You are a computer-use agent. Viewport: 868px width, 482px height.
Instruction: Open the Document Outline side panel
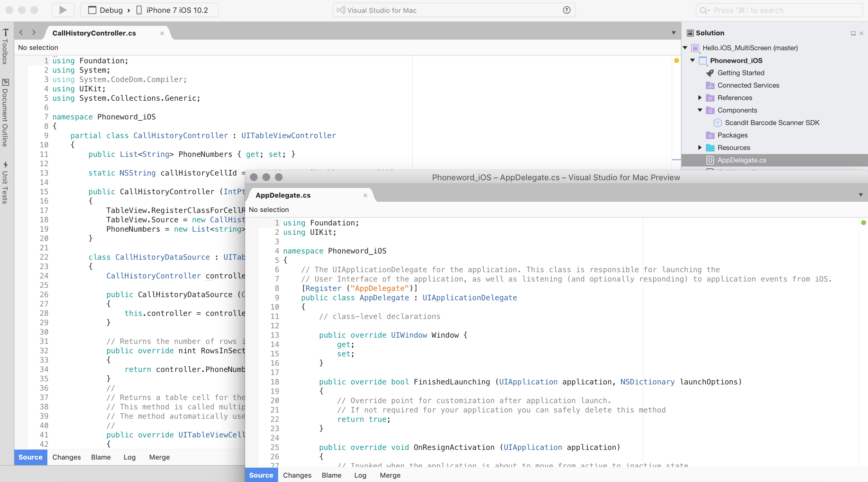(x=5, y=113)
